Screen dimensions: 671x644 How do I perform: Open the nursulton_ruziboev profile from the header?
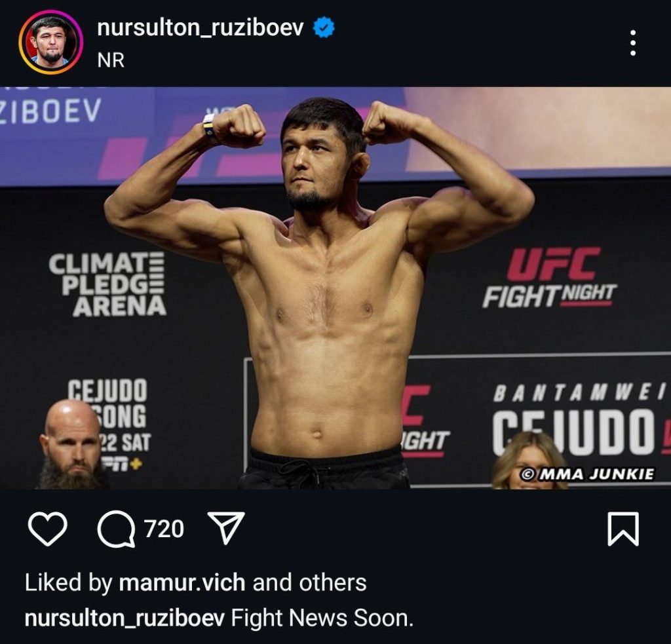pos(201,28)
